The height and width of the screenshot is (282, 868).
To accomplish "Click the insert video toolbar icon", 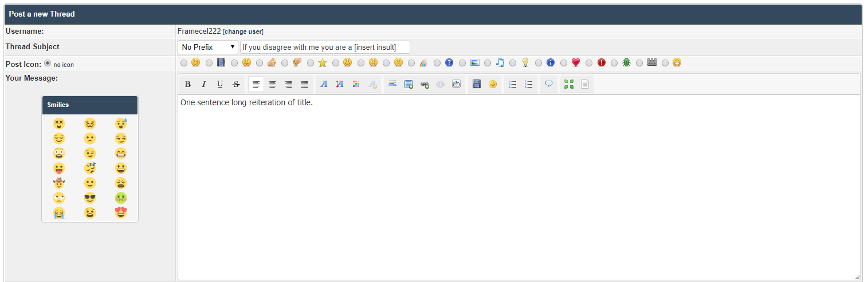I will [x=476, y=84].
